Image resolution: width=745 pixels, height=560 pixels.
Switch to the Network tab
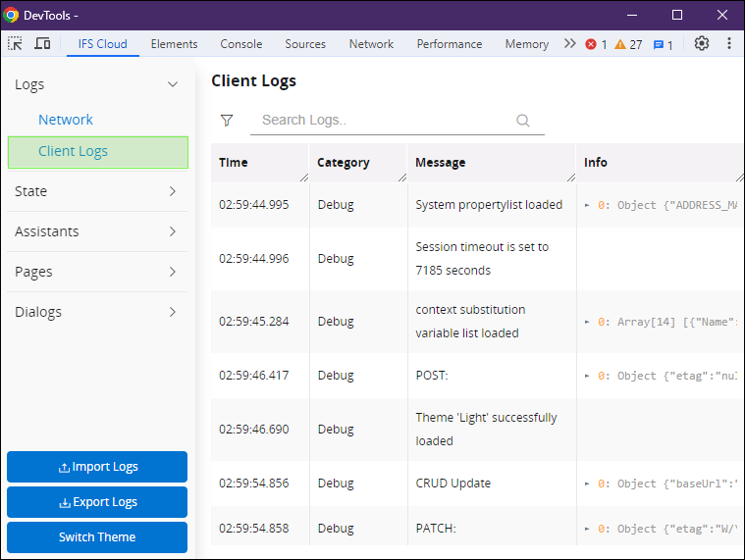tap(371, 44)
